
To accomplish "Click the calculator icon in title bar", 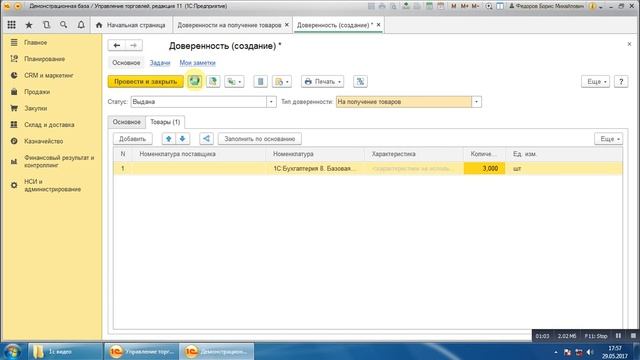I will tap(429, 6).
